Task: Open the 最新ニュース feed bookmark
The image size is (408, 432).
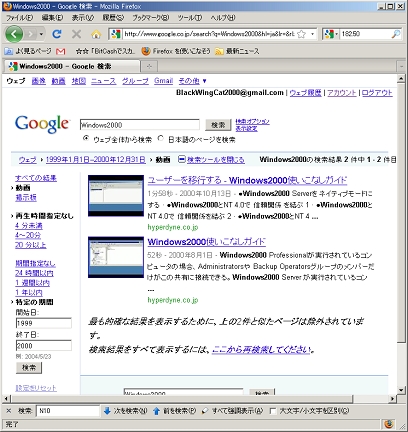Action: [237, 51]
